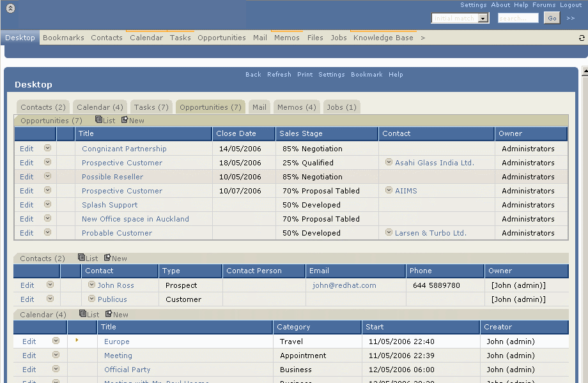Open the row menu for Probable Customer
Image resolution: width=588 pixels, height=383 pixels.
coord(48,232)
